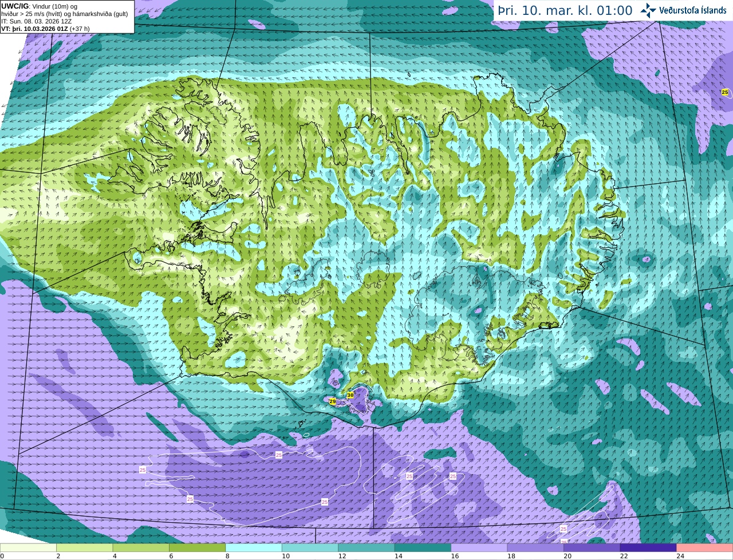The image size is (733, 560).
Task: Select the 8–10 m/s pale cyan legend swatch
Action: pos(254,547)
